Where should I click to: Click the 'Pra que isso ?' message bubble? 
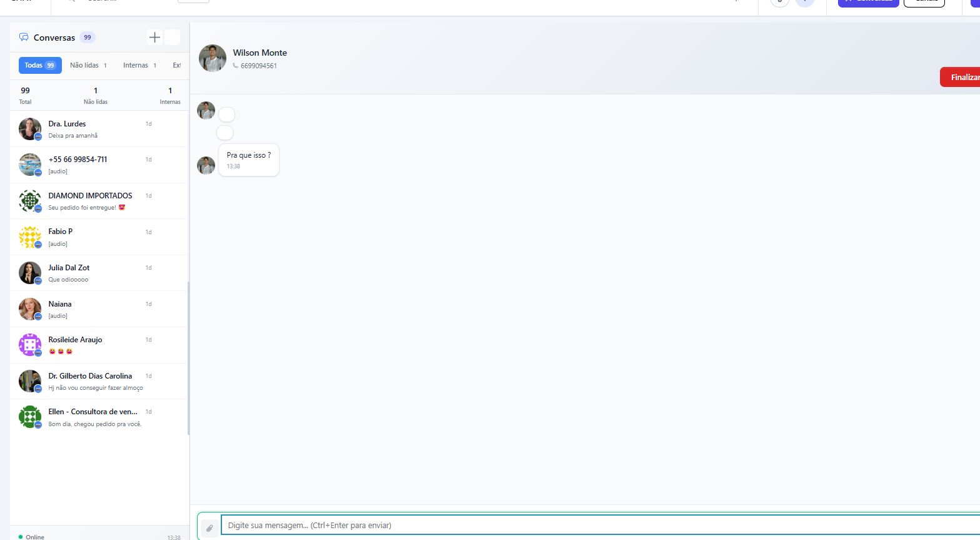pos(249,160)
